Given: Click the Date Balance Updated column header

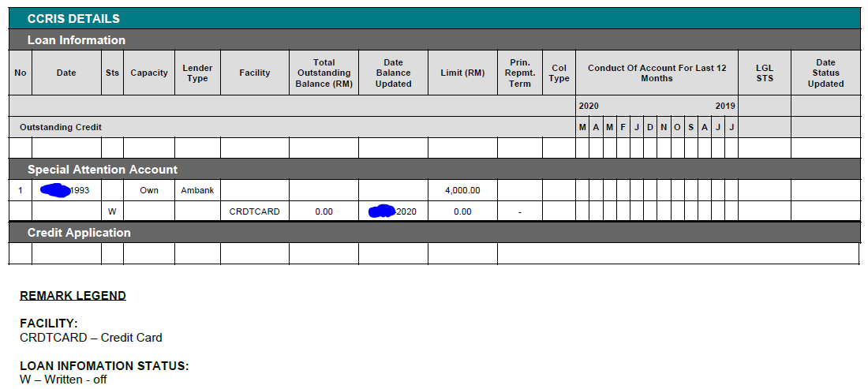Looking at the screenshot, I should coord(393,73).
